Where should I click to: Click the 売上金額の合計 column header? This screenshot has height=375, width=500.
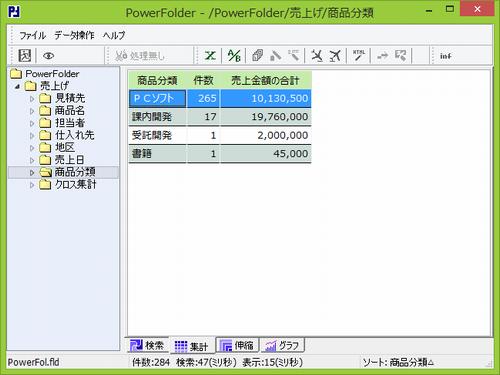tap(266, 80)
